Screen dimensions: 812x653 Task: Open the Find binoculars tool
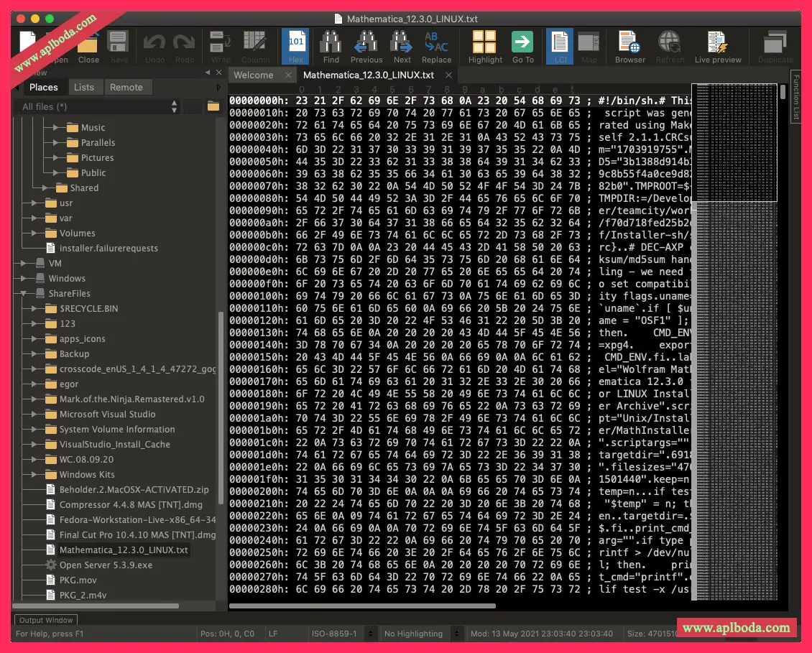331,47
